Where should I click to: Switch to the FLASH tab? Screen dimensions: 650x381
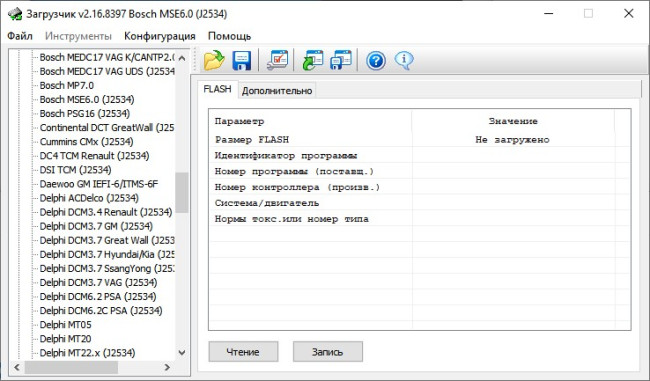[218, 89]
